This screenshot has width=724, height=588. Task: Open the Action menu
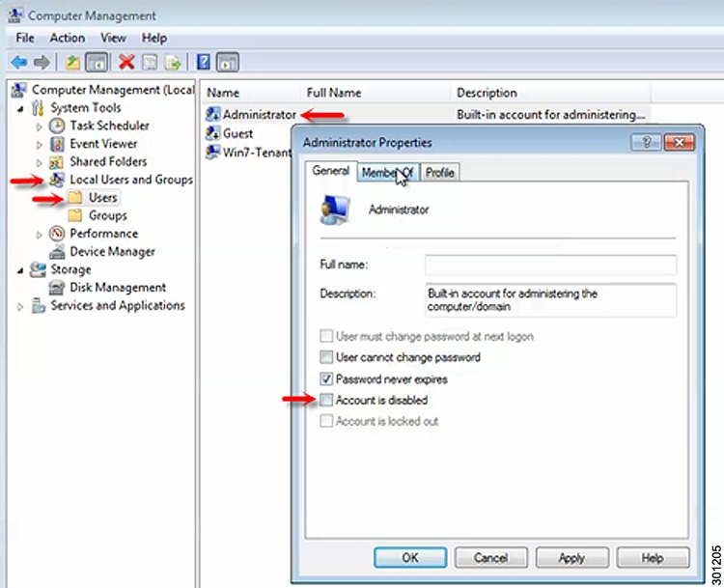(68, 38)
